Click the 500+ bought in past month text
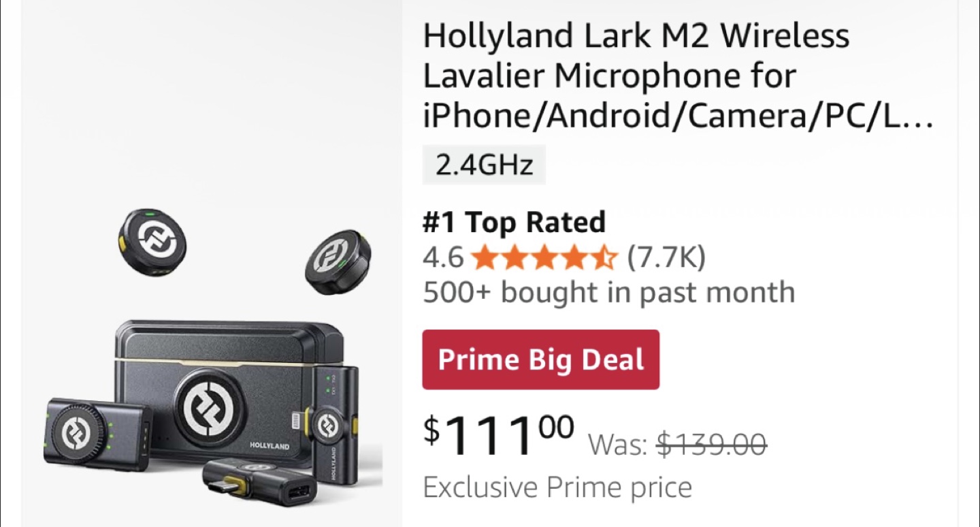The image size is (980, 527). point(608,293)
